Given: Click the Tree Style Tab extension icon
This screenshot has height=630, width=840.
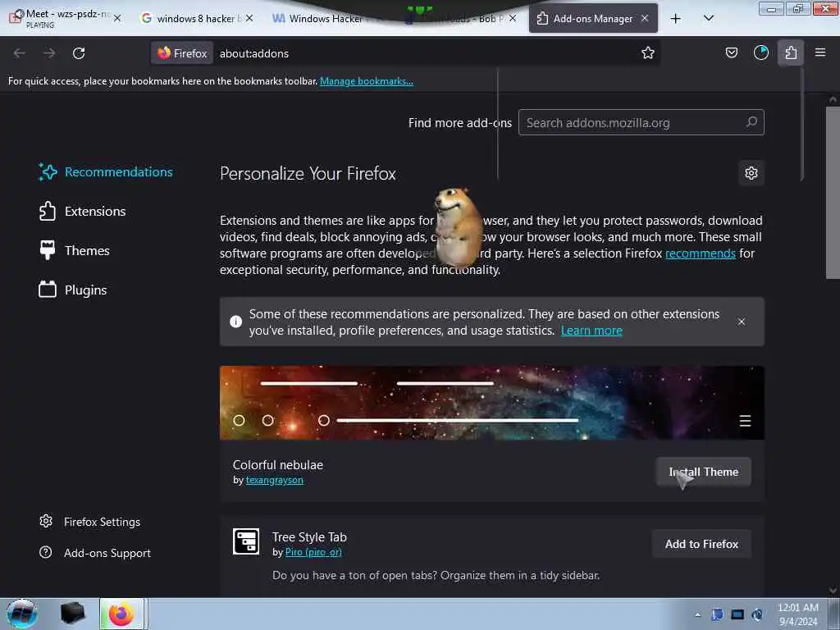Looking at the screenshot, I should click(x=246, y=541).
